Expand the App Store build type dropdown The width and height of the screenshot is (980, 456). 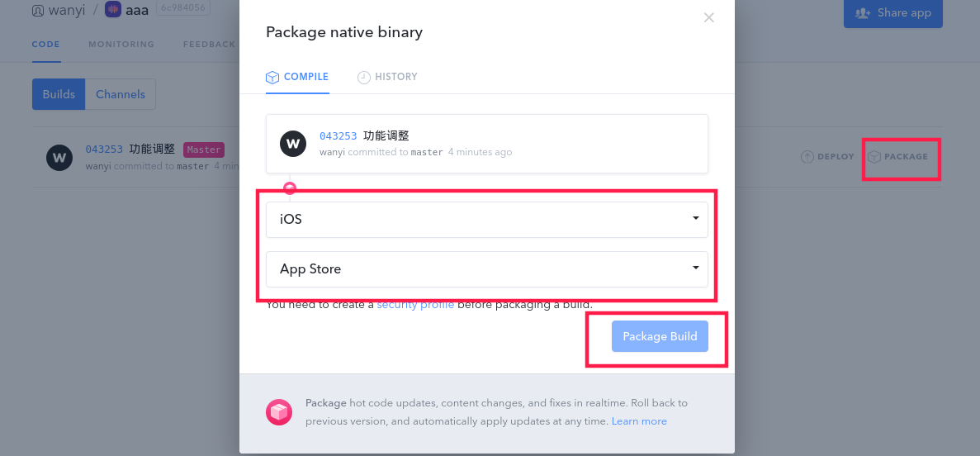click(x=486, y=269)
